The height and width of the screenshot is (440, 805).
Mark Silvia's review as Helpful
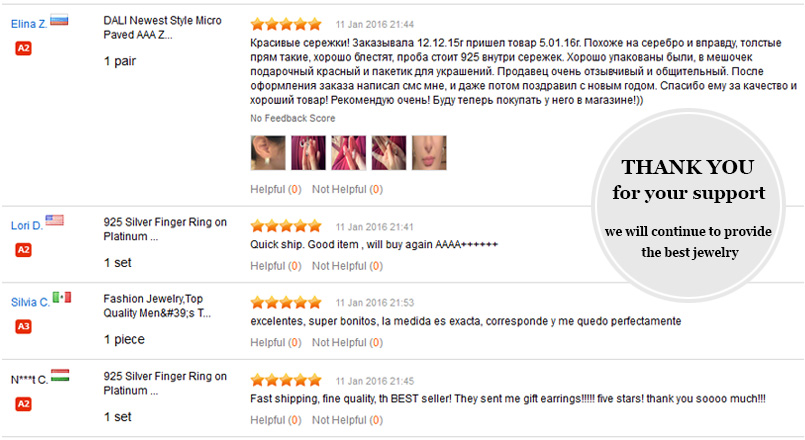[x=276, y=342]
